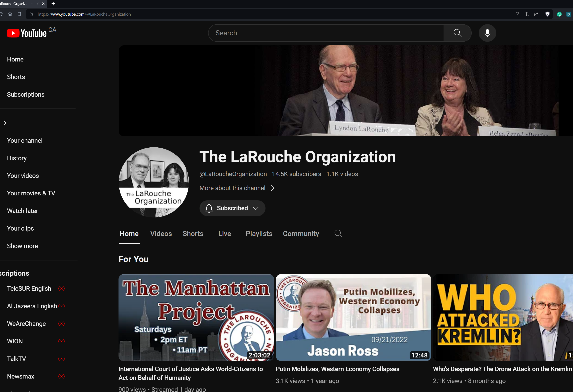
Task: Open title International Court of Justice Asks World-Citizens
Action: (191, 373)
